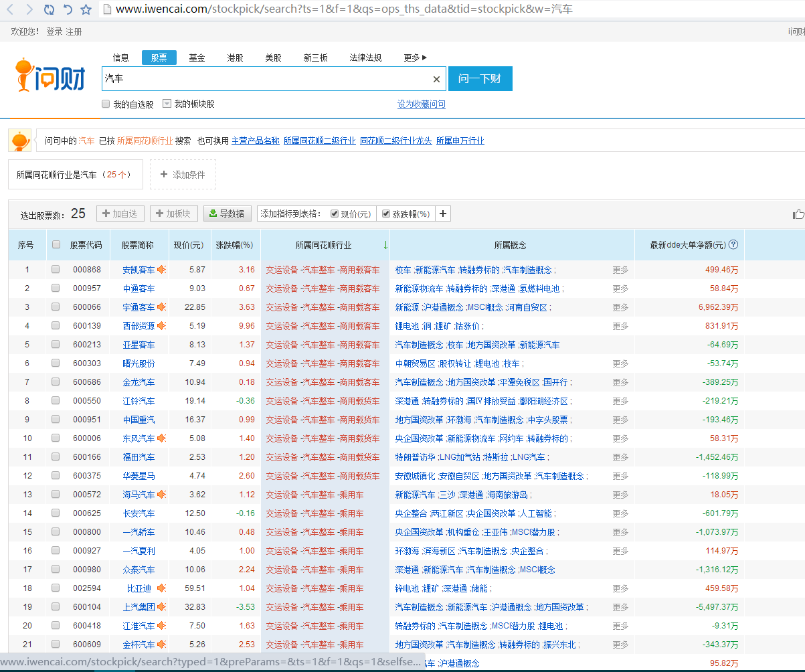Screen dimensions: 805x672
Task: Click the 注册 link at top
Action: [x=74, y=31]
